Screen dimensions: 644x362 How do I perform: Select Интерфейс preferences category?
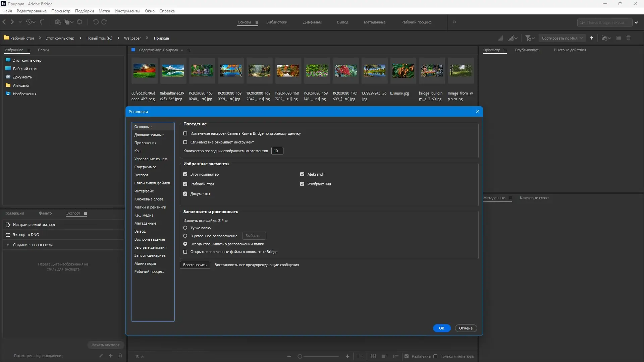coord(144,191)
